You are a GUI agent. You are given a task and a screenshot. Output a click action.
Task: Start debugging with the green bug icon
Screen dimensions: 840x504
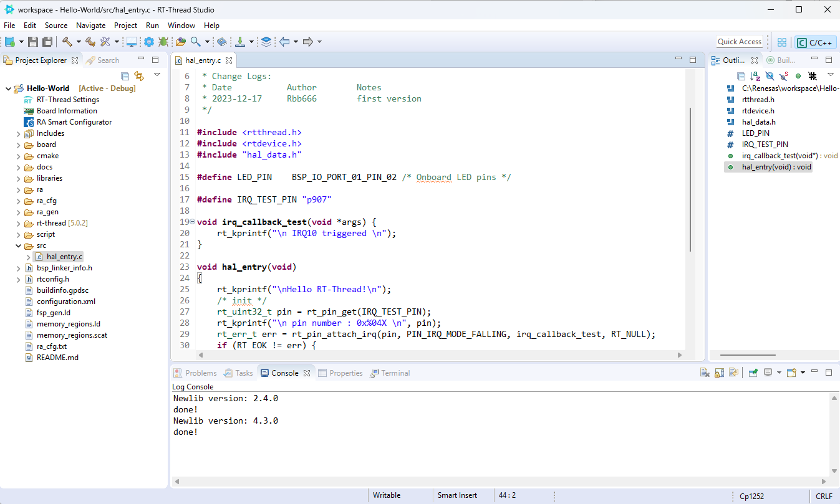pos(163,42)
